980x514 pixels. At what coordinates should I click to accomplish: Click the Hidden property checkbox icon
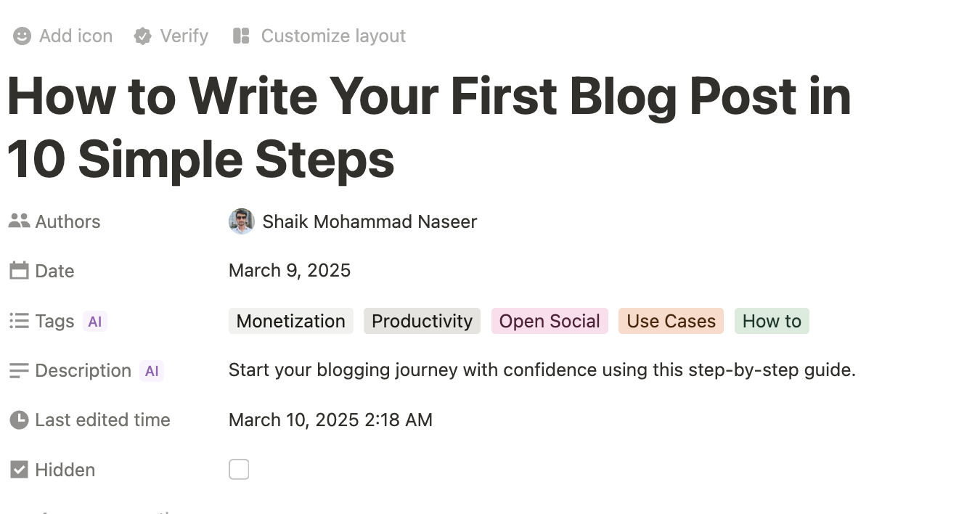click(x=19, y=470)
